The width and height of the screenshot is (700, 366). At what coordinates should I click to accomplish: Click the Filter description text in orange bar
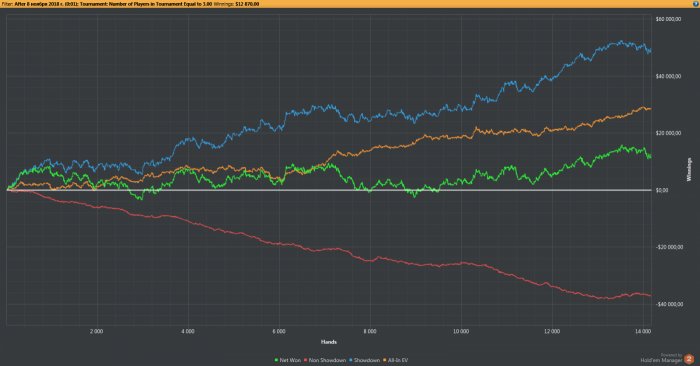[x=107, y=4]
